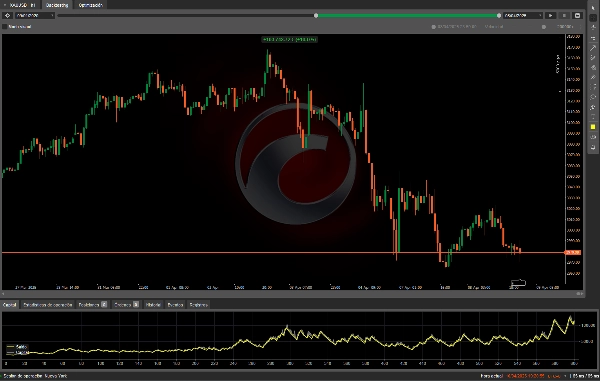Select the cursor arrow tool in right toolbar
This screenshot has height=381, width=600.
(593, 8)
